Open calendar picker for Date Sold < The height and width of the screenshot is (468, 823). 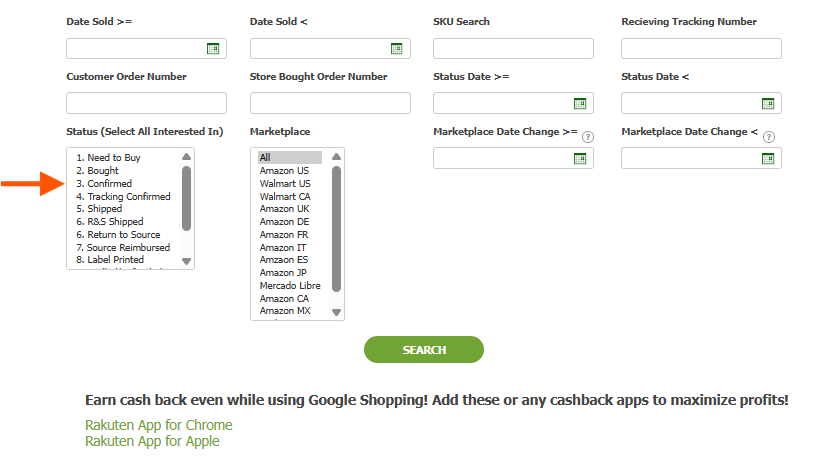[396, 49]
